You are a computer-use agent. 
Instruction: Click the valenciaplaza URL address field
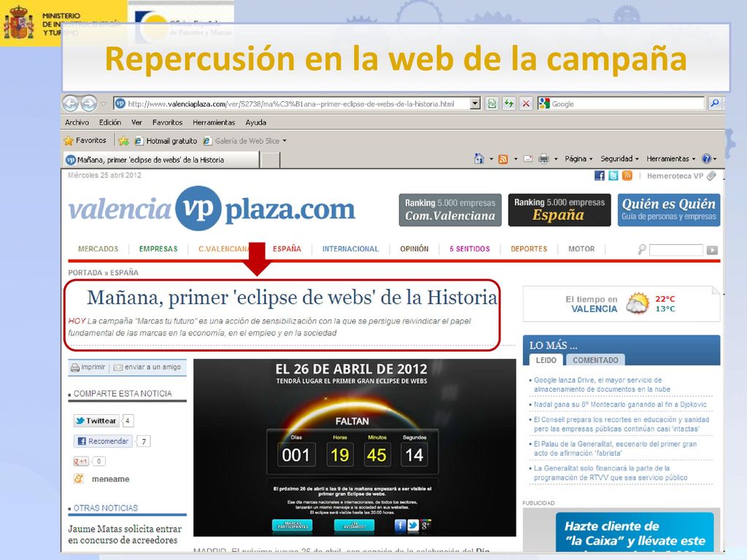[x=292, y=104]
